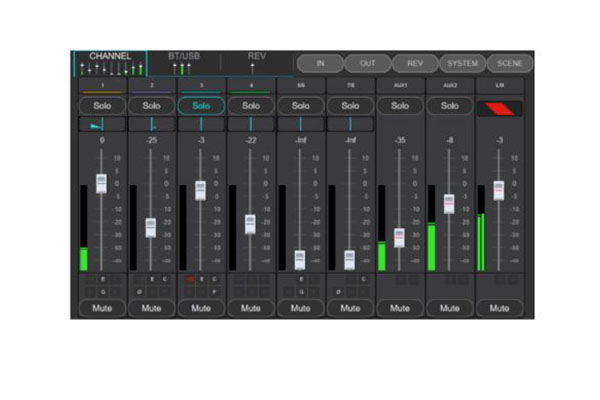Click the E indicator on channel 1
Screen dimensions: 600x400
click(x=103, y=279)
